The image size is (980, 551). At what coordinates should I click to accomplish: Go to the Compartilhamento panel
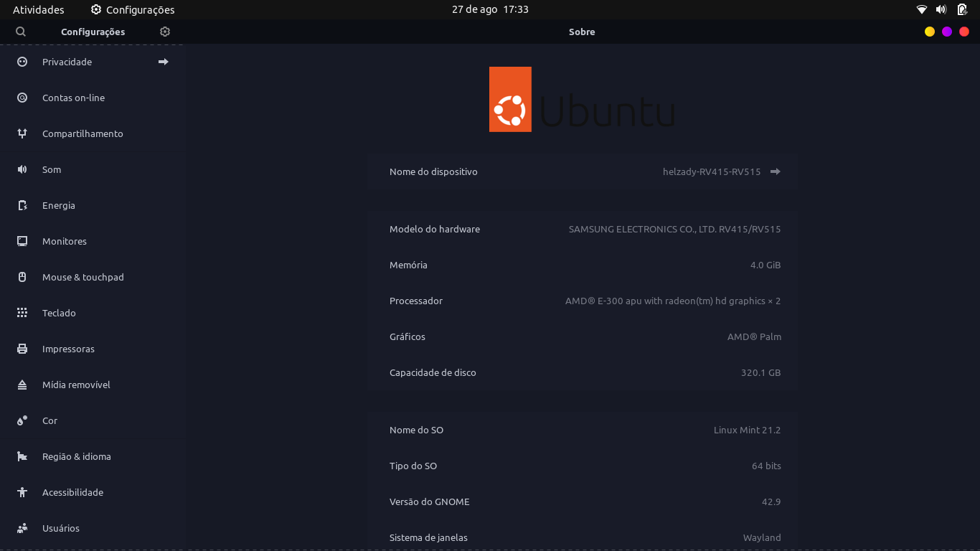coord(93,133)
